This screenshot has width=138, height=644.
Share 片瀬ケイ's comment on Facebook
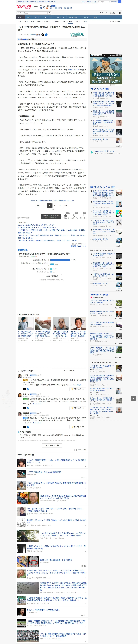pos(28,408)
